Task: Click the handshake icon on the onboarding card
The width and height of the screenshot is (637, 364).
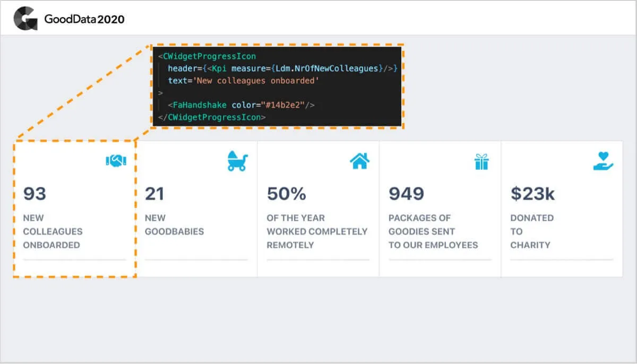Action: coord(116,160)
